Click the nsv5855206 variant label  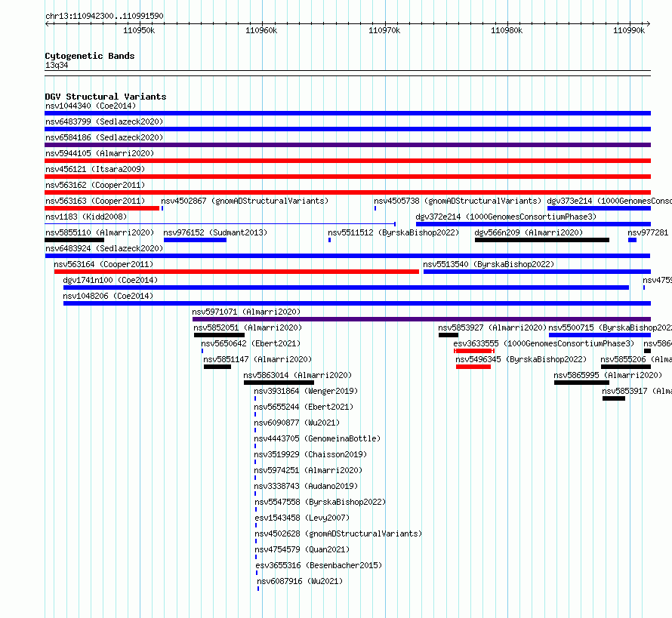(636, 359)
